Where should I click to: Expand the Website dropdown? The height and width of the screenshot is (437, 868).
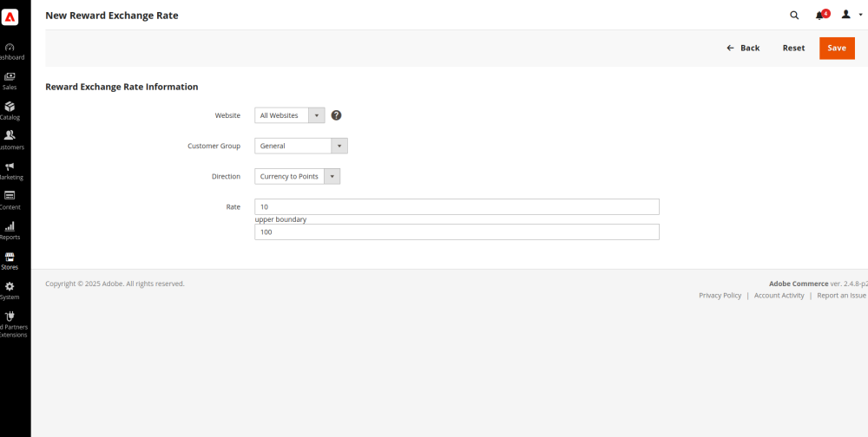point(289,115)
